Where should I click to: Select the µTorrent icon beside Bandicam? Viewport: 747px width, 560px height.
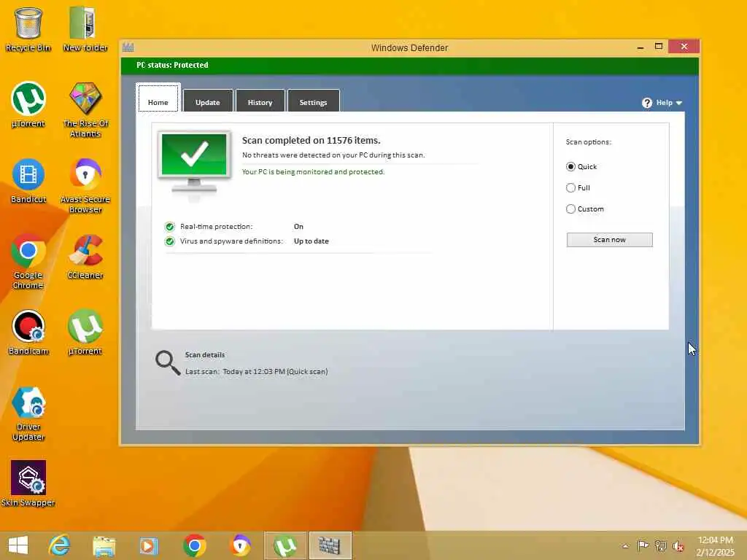coord(85,332)
